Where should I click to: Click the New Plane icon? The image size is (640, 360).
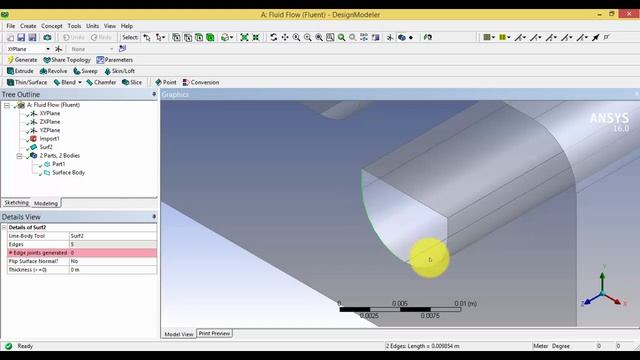[59, 49]
